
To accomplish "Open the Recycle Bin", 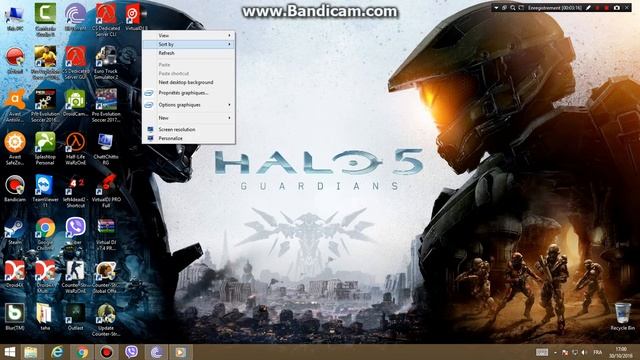I will 622,316.
